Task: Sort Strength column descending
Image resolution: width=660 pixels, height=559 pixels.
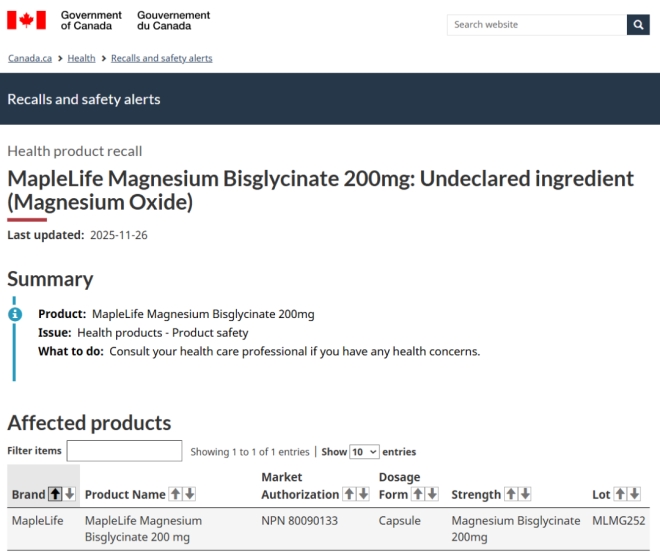Action: tap(525, 494)
